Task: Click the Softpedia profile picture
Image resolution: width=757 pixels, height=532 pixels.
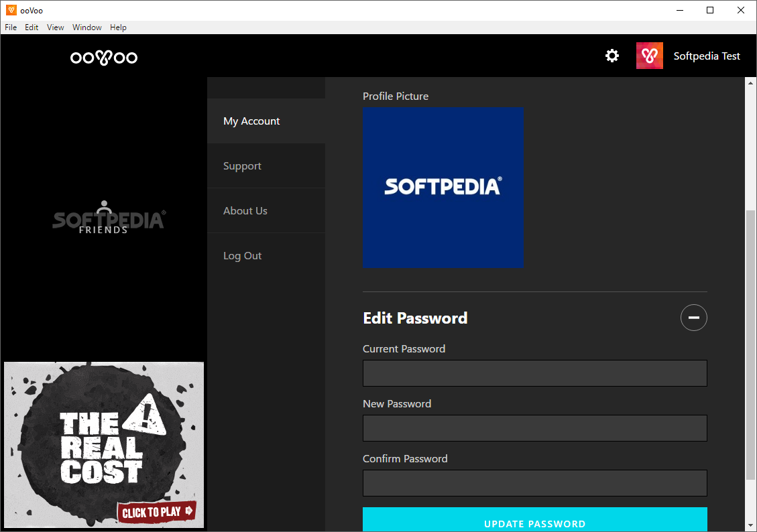Action: (x=443, y=188)
